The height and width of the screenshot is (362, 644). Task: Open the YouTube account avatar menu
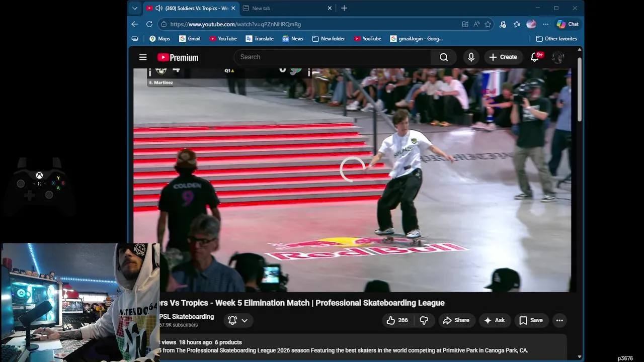coord(557,57)
